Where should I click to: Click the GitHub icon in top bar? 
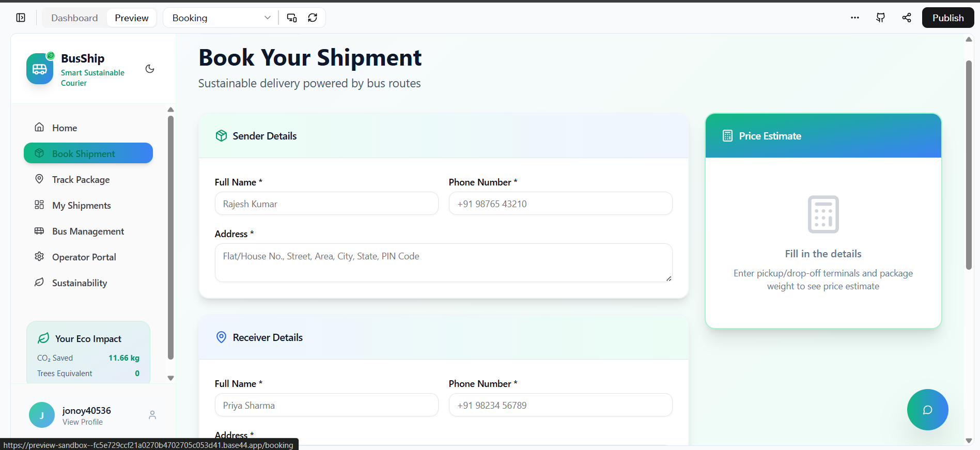[x=881, y=18]
